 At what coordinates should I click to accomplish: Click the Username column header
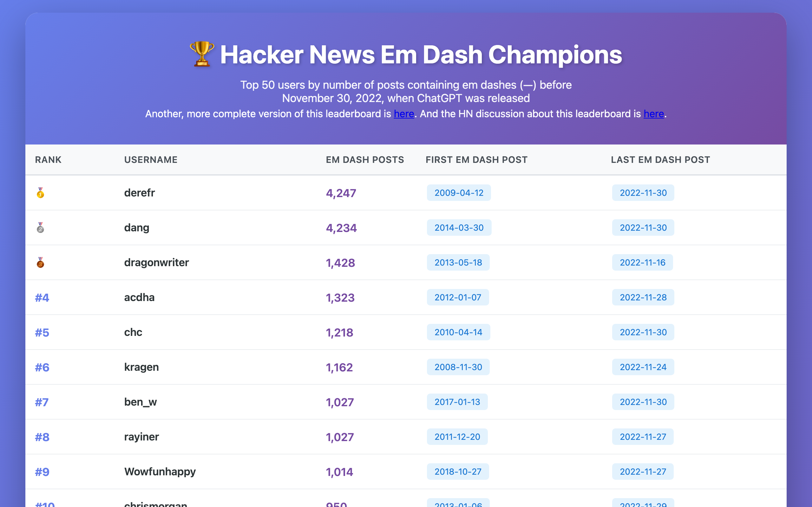pyautogui.click(x=151, y=160)
